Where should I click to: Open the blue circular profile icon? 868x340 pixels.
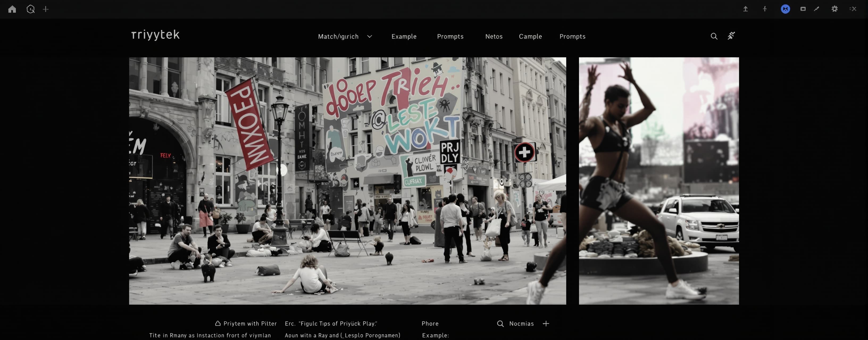point(786,9)
